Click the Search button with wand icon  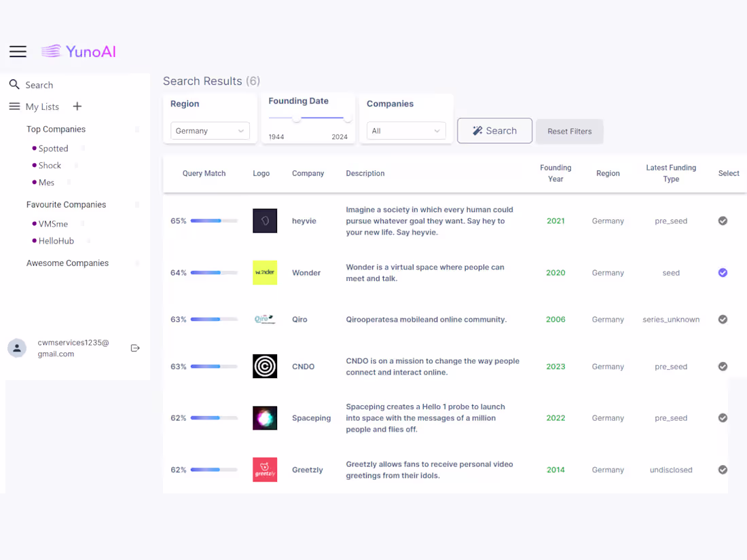494,130
